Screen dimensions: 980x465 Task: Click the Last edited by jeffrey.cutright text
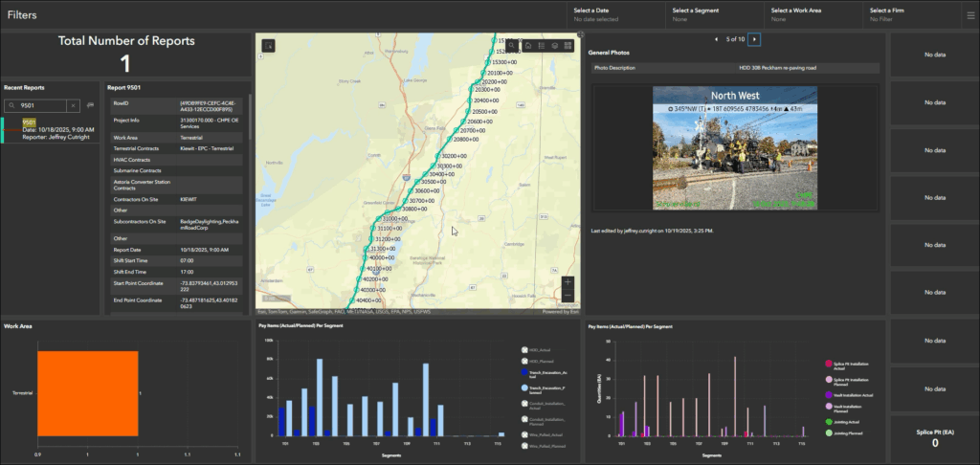pyautogui.click(x=652, y=231)
